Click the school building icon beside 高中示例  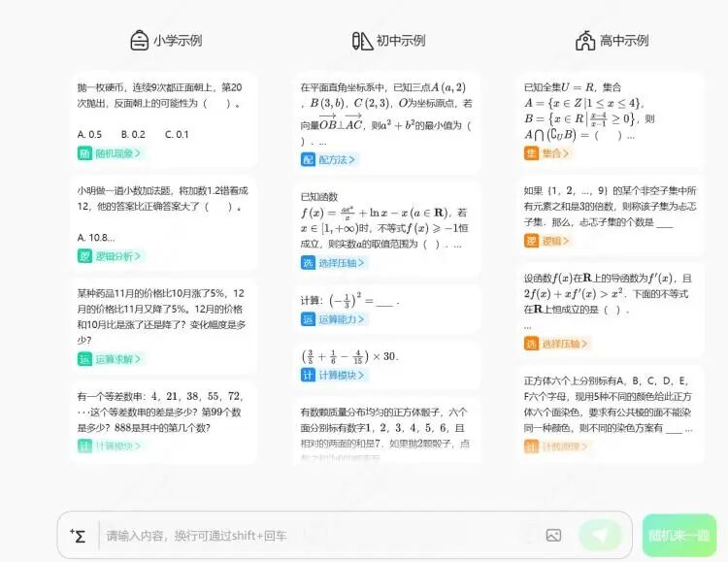point(585,41)
